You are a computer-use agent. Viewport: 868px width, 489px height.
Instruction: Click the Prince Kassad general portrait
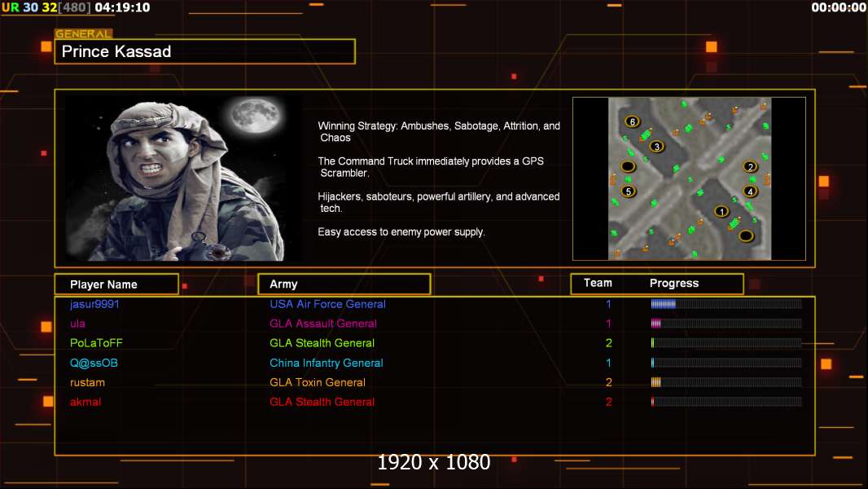tap(183, 178)
